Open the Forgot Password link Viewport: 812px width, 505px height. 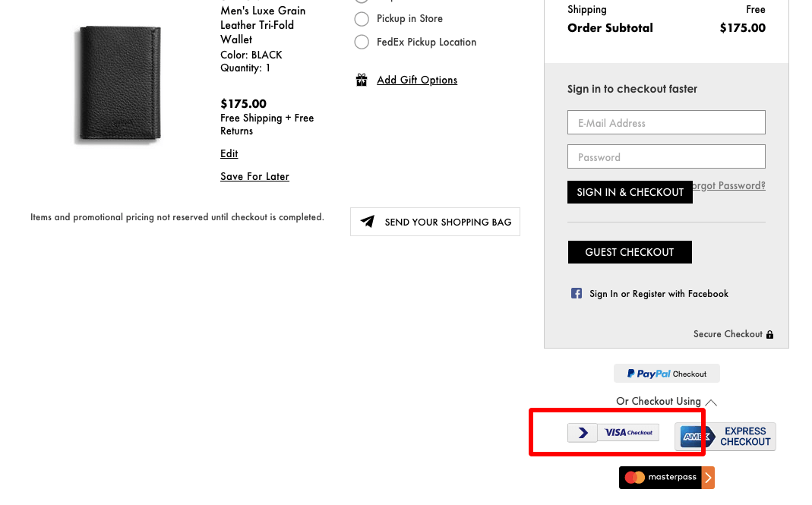click(731, 185)
